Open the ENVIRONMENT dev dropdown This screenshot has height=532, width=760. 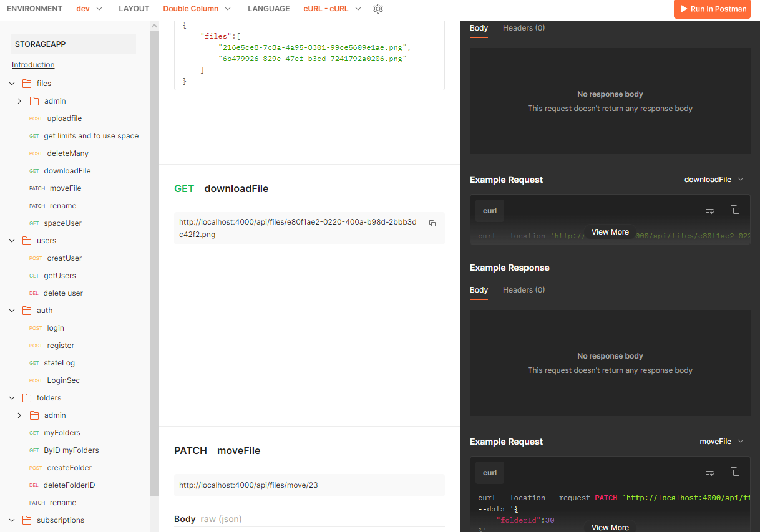click(x=89, y=9)
